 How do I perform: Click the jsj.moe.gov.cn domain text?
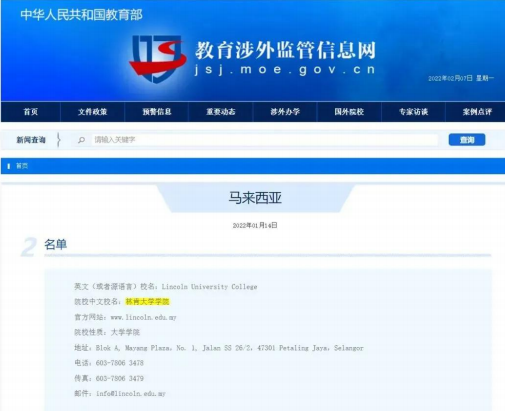pyautogui.click(x=285, y=70)
